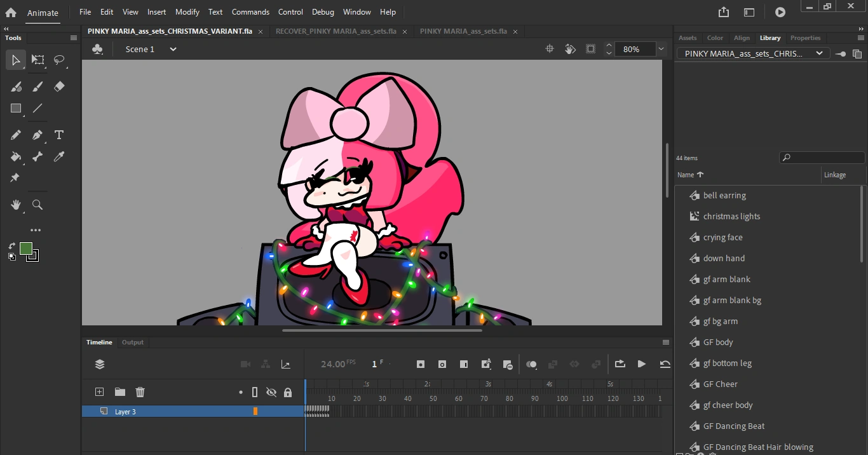This screenshot has width=868, height=455.
Task: Toggle visibility of Layer 3
Action: click(x=271, y=411)
